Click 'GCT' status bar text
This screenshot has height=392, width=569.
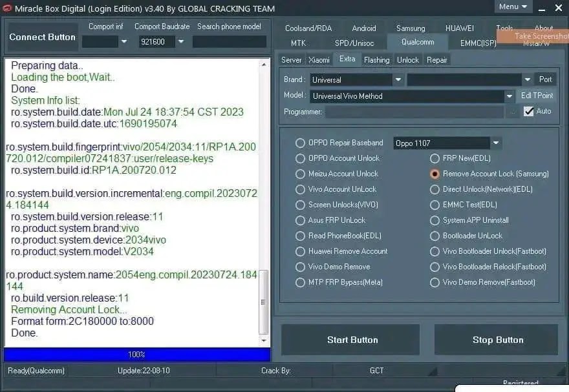pos(377,371)
